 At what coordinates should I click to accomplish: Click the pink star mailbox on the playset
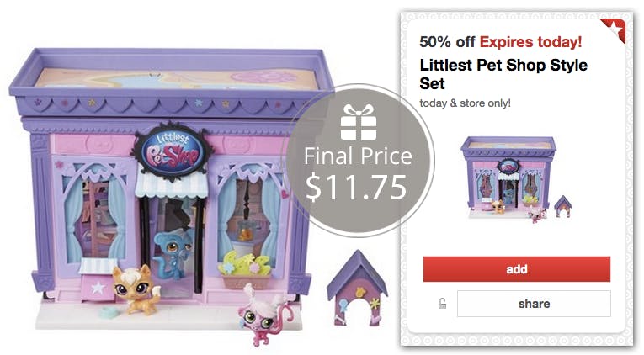tap(97, 281)
